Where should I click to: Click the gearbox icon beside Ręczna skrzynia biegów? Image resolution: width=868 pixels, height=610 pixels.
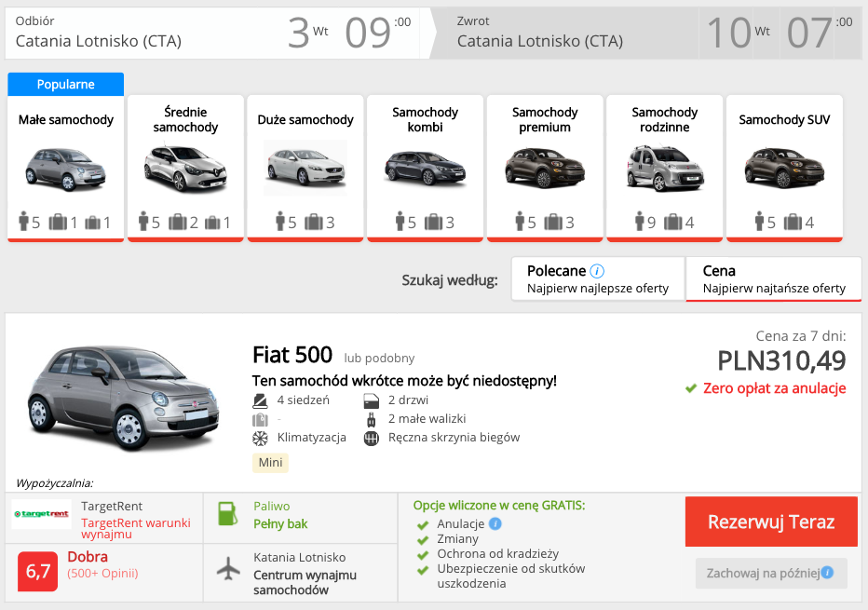(x=372, y=439)
